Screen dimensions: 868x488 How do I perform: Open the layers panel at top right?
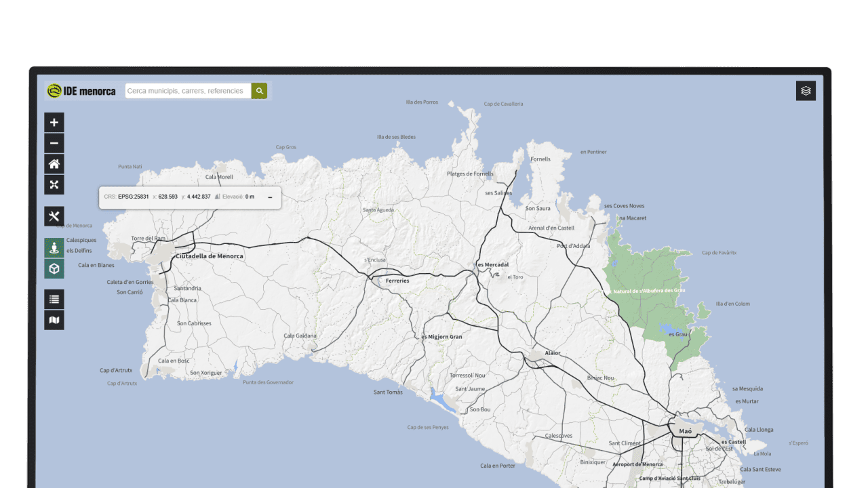[x=806, y=91]
